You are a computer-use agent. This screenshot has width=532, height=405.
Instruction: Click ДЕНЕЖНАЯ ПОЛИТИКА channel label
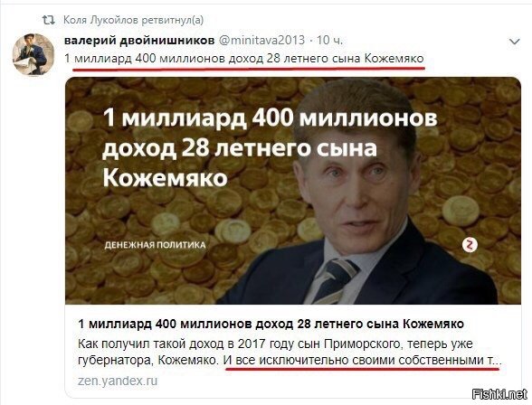(x=155, y=245)
